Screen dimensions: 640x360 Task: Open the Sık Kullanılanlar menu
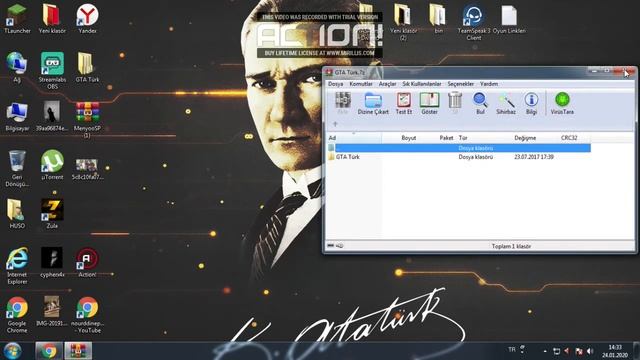[x=422, y=84]
